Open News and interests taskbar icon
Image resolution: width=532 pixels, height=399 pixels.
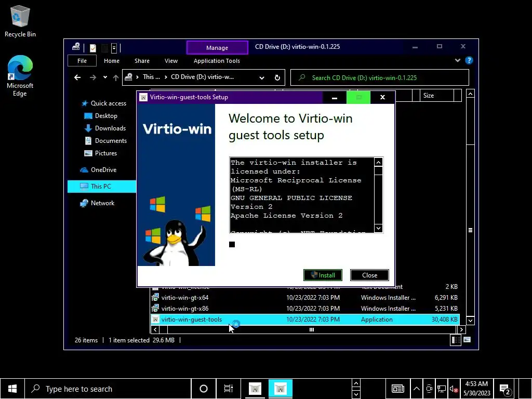tap(397, 389)
